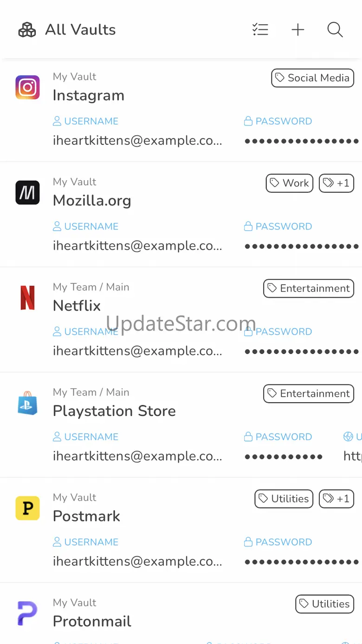Open the Playstation Store item title
362x644 pixels.
114,411
